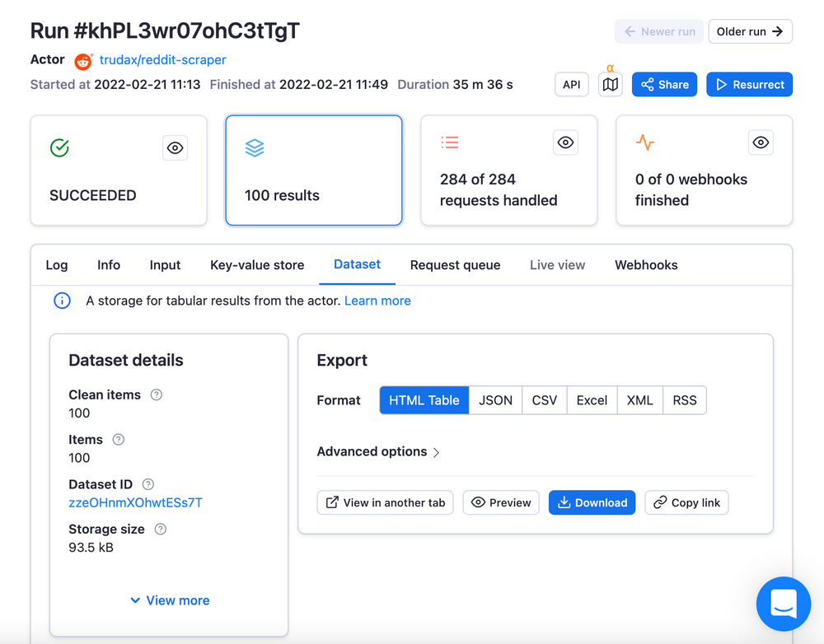Click the Resurrect button

coord(749,84)
